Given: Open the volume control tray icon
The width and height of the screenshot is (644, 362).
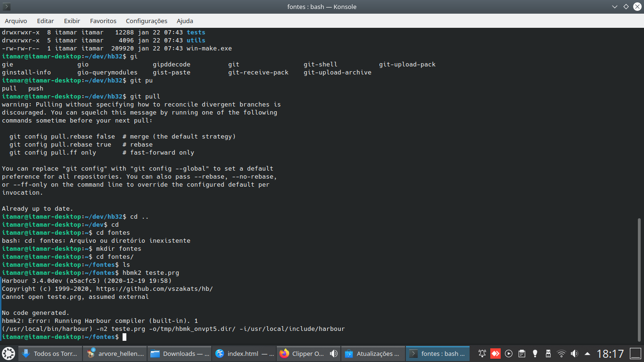Looking at the screenshot, I should (575, 354).
